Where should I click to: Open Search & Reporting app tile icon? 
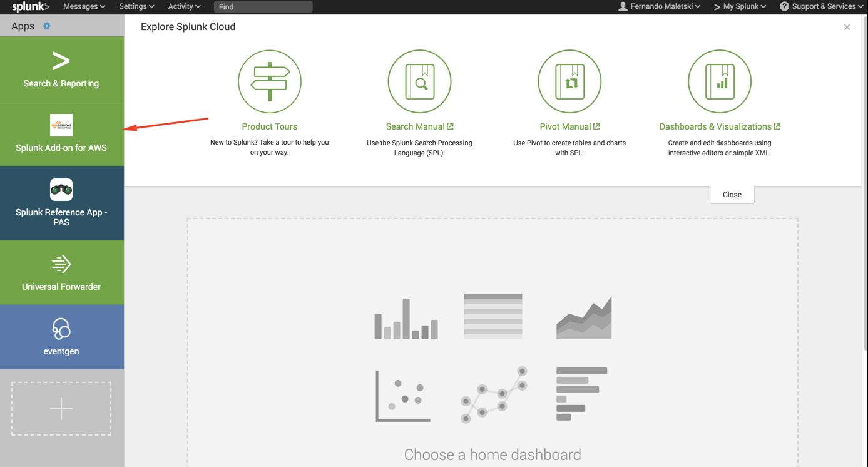point(61,61)
